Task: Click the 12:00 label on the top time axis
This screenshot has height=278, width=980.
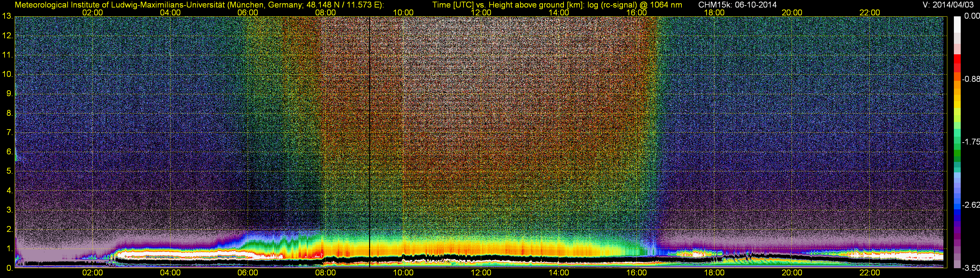Action: [481, 12]
